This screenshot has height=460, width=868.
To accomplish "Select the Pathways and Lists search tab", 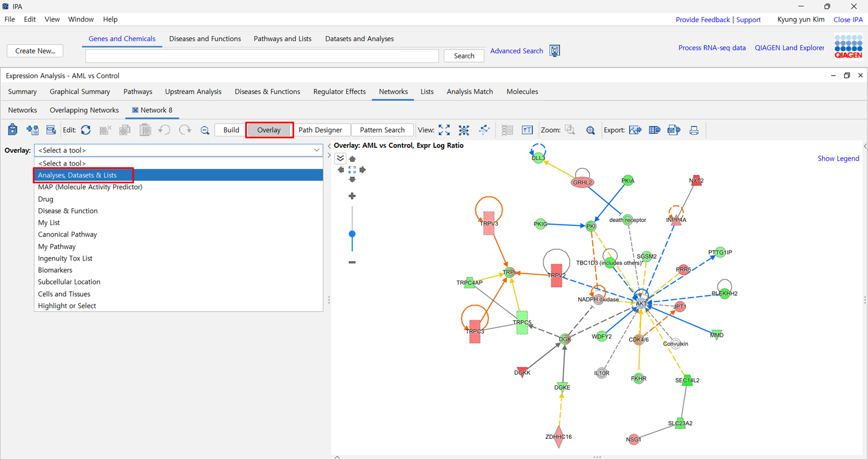I will [x=282, y=39].
